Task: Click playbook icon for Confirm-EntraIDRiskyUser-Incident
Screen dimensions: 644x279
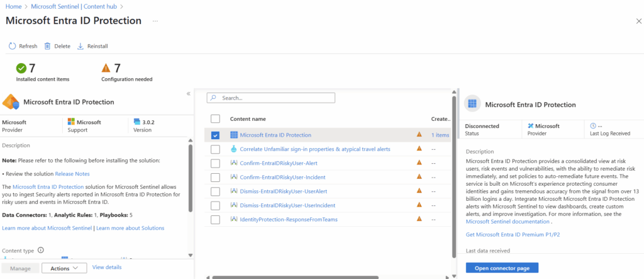Action: coord(234,177)
